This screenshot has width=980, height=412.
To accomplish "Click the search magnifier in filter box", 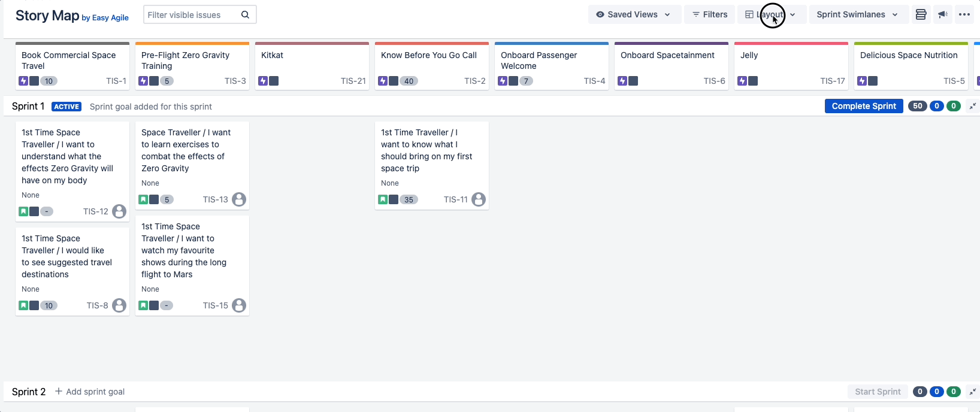I will click(x=245, y=15).
